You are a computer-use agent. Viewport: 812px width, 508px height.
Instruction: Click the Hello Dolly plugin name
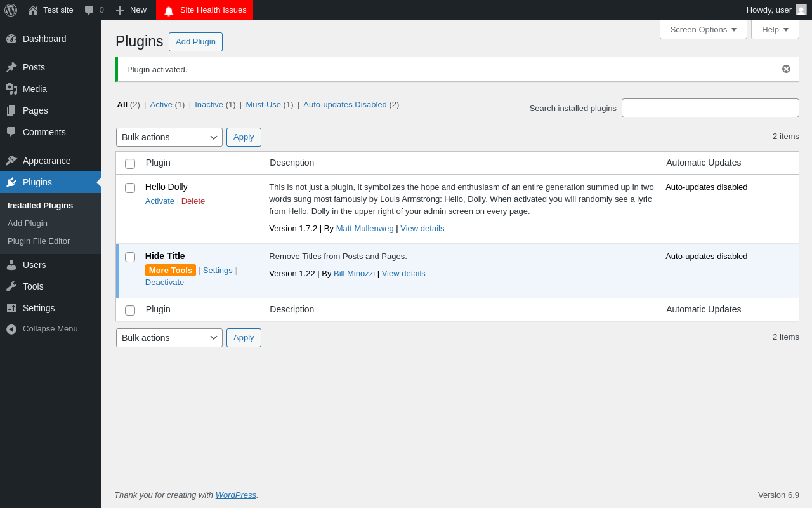(x=166, y=187)
